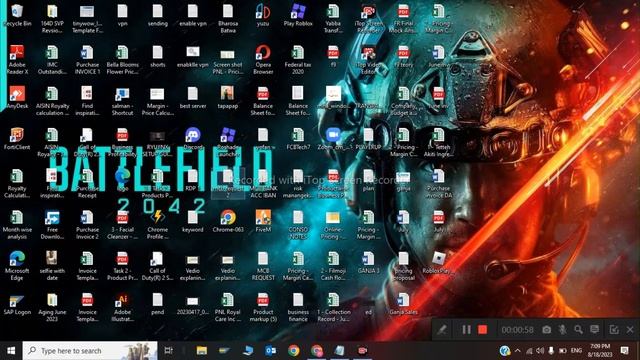Close the recorder floating toolbar
The width and height of the screenshot is (640, 360).
coord(630,330)
